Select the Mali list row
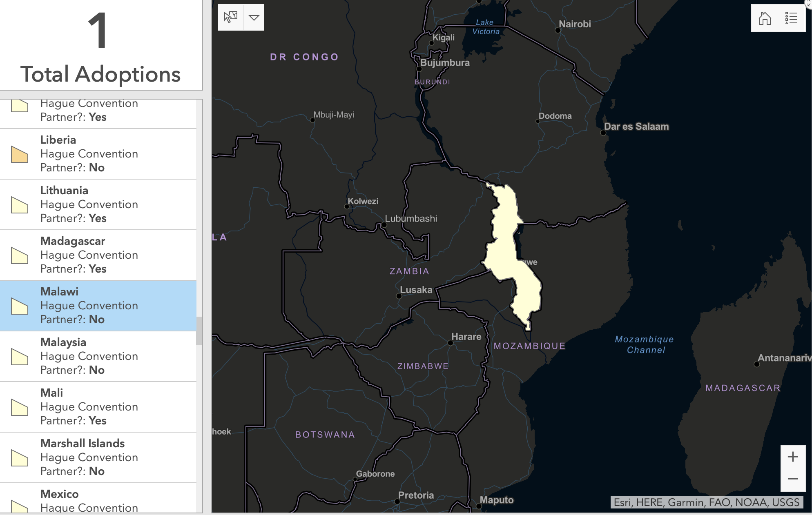 click(98, 407)
